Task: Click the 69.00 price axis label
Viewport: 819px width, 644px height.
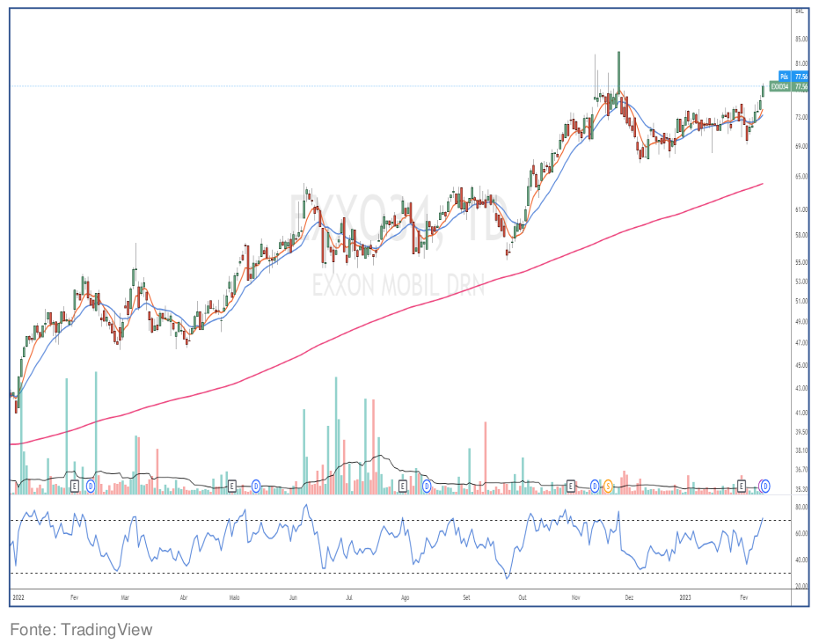Action: pos(801,146)
